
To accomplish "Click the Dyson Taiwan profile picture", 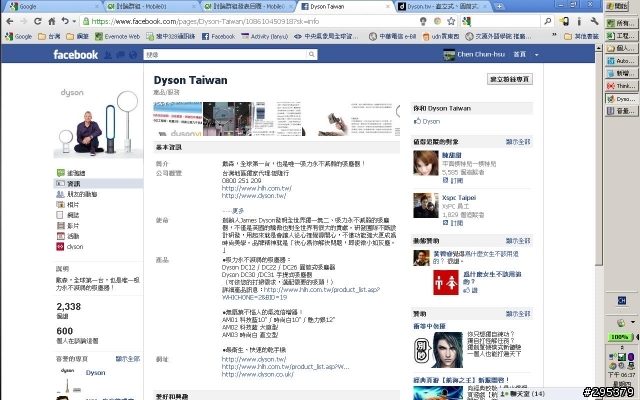I will point(98,122).
